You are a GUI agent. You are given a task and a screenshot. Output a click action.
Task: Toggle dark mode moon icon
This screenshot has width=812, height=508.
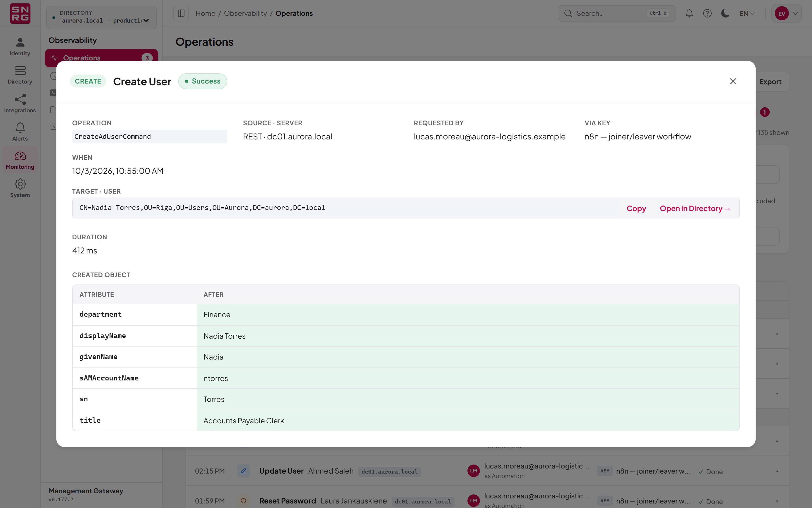click(725, 14)
